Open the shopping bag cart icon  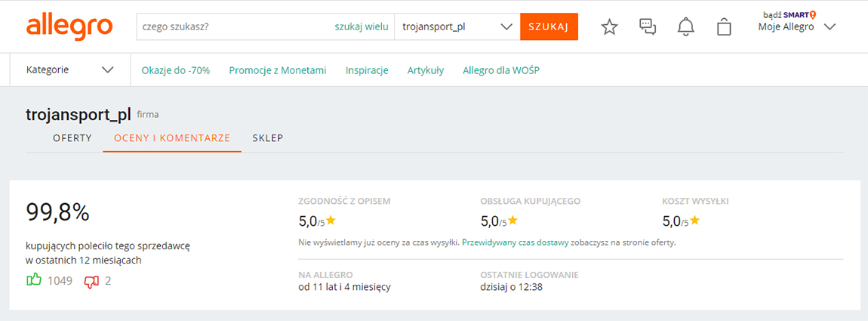(724, 26)
